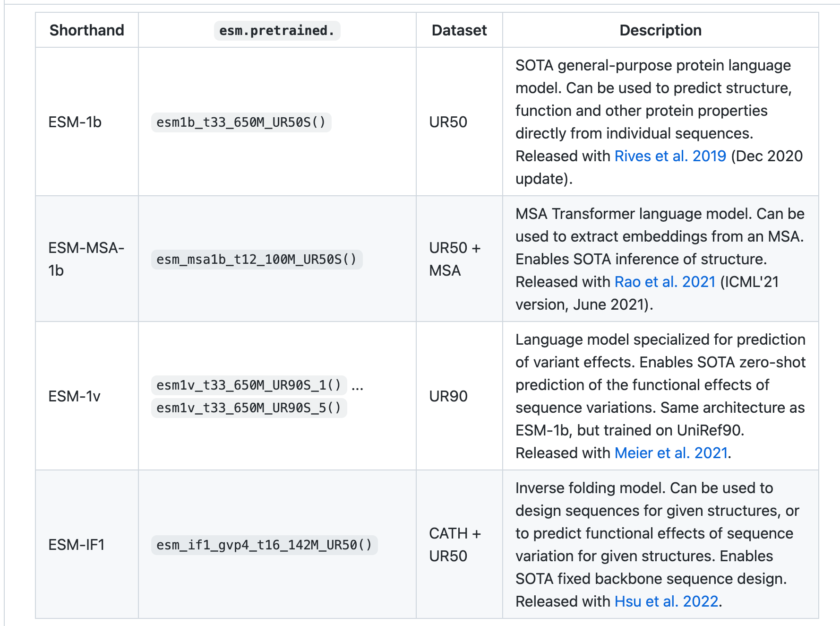Viewport: 840px width, 626px height.
Task: Click the esm_if1_gvp4_t16_142M_UR50() code snippet
Action: coord(264,545)
